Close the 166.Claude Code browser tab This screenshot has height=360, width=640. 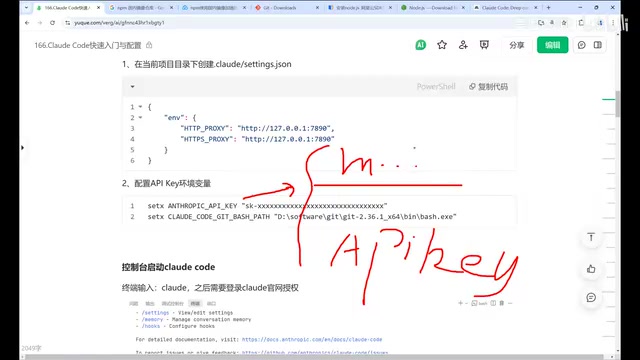(x=98, y=8)
